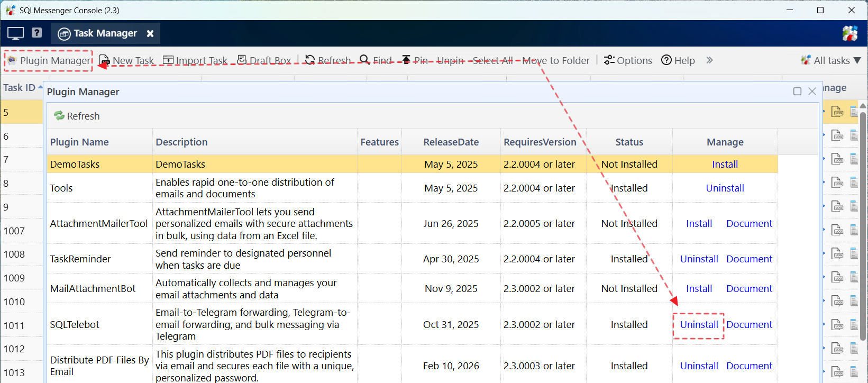Screen dimensions: 868x383
Task: Open the log icon for task 1011
Action: 837,324
